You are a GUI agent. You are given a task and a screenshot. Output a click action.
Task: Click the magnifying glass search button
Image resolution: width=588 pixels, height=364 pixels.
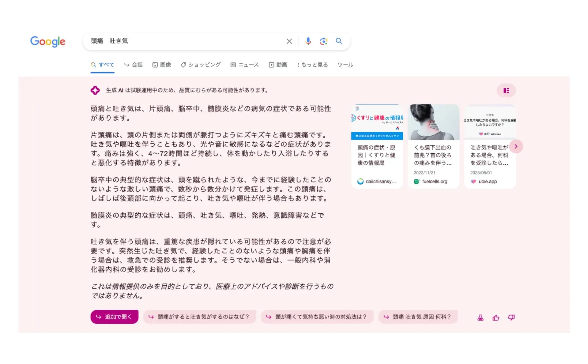(339, 41)
